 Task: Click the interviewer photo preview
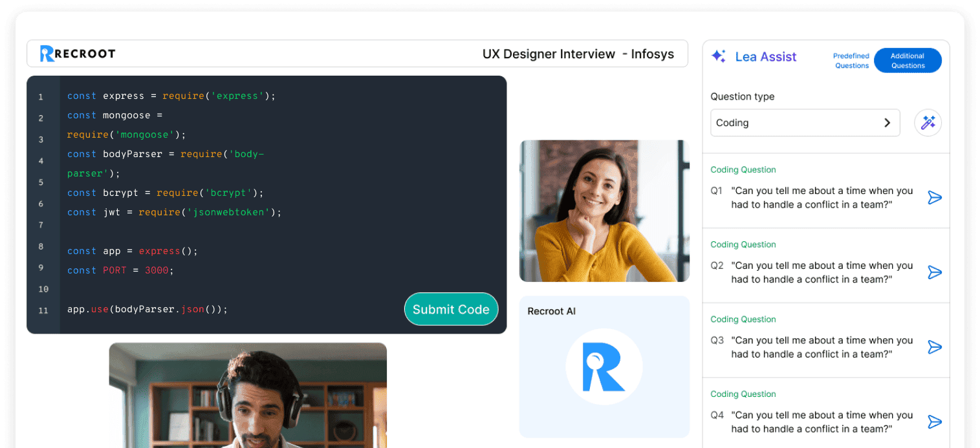tap(604, 210)
